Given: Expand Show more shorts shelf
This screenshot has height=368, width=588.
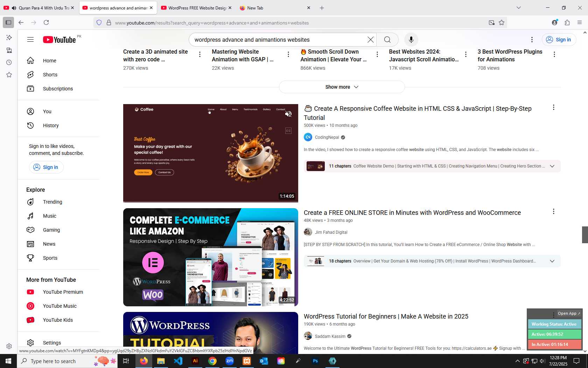Looking at the screenshot, I should pos(342,87).
